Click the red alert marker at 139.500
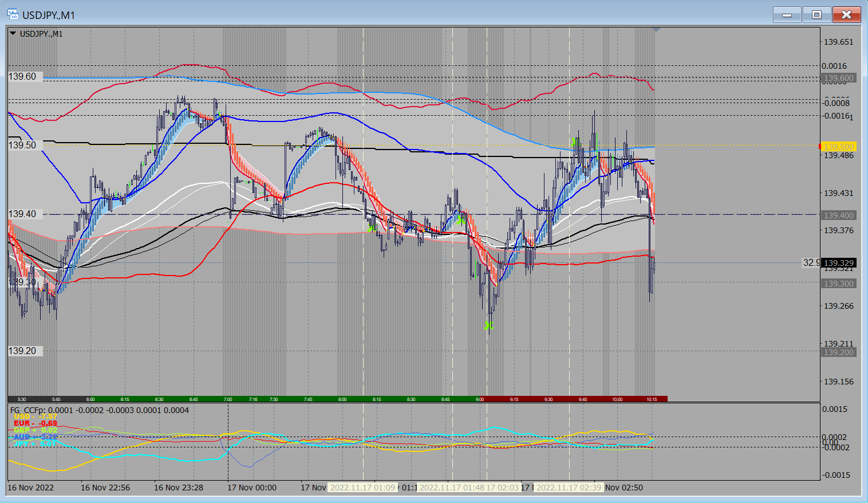The image size is (868, 503). click(x=820, y=147)
